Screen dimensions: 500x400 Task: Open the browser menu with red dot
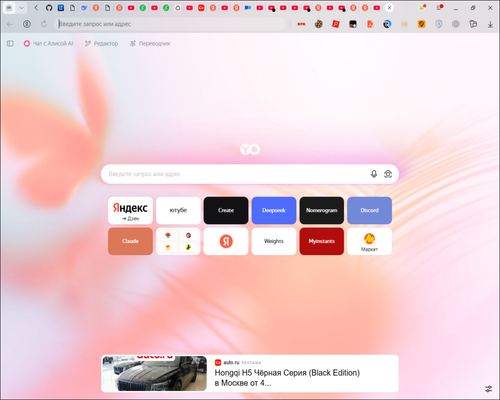point(440,7)
